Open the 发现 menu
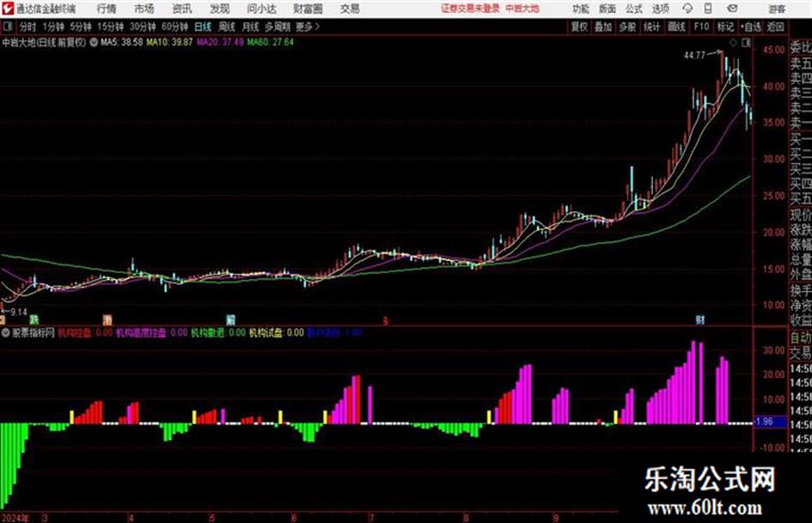 (220, 9)
